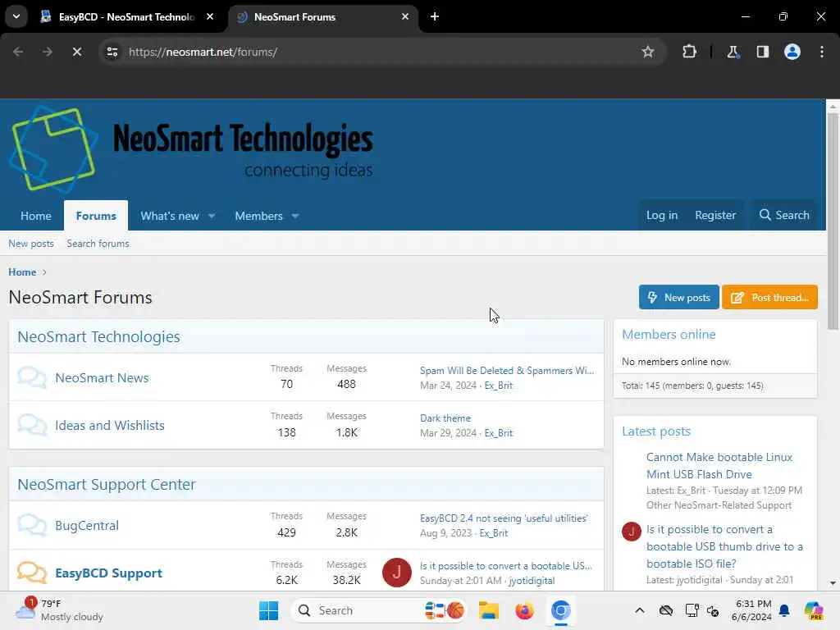Open Latest posts heading link

point(656,431)
